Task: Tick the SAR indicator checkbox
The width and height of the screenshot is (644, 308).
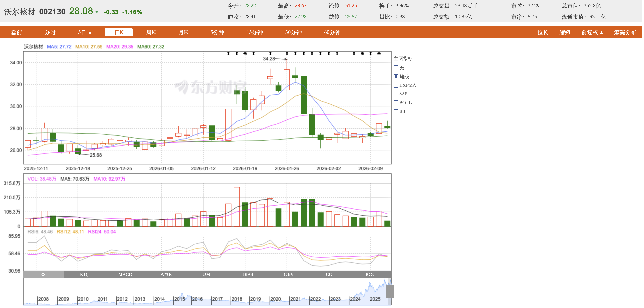Action: pos(396,94)
